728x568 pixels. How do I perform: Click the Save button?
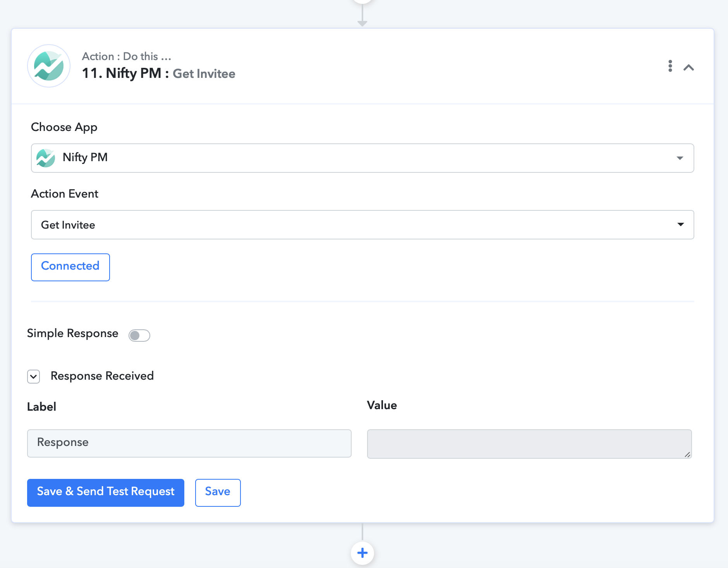[218, 492]
